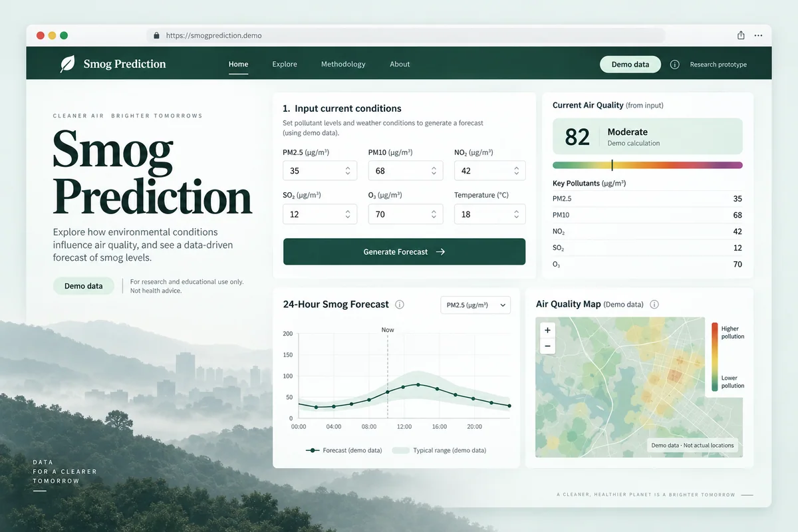Click the share icon in browser bar
Viewport: 798px width, 532px height.
click(741, 35)
